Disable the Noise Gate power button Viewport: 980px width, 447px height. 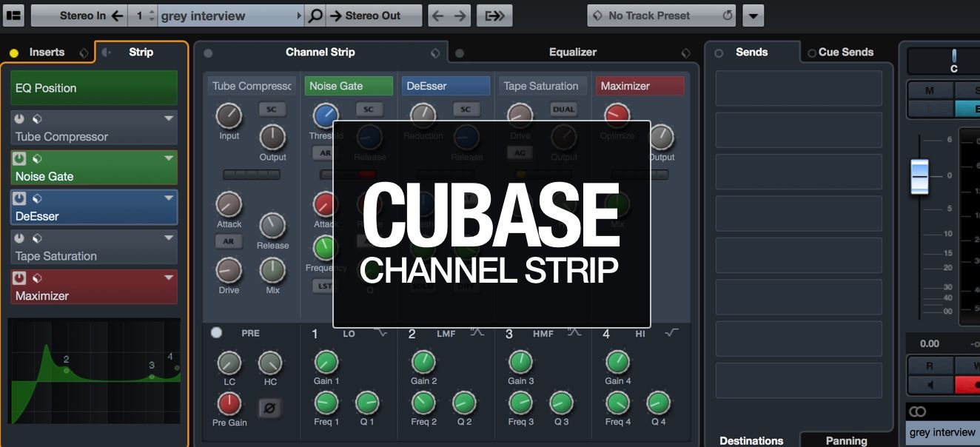(20, 158)
